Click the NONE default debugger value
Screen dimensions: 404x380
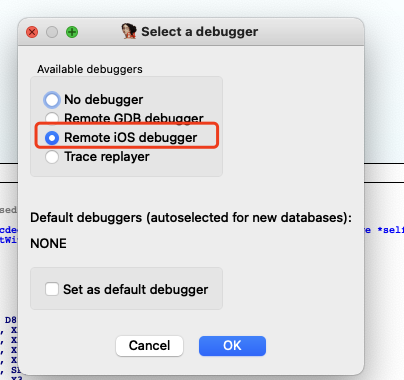(48, 244)
